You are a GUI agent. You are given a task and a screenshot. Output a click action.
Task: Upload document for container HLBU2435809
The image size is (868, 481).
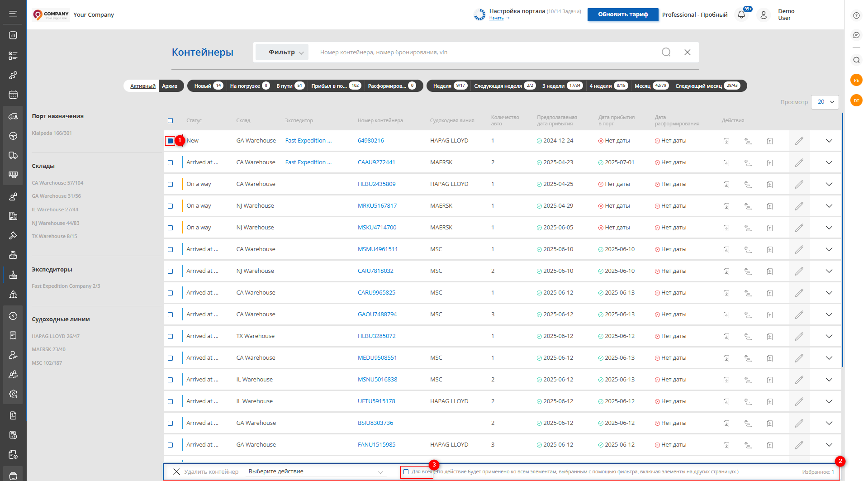pyautogui.click(x=770, y=185)
